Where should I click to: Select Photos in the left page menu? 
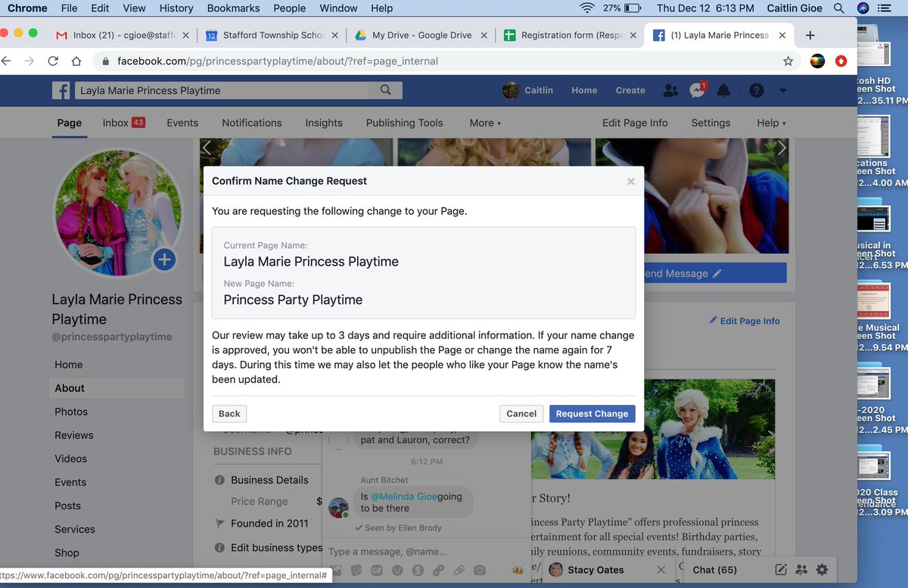71,412
